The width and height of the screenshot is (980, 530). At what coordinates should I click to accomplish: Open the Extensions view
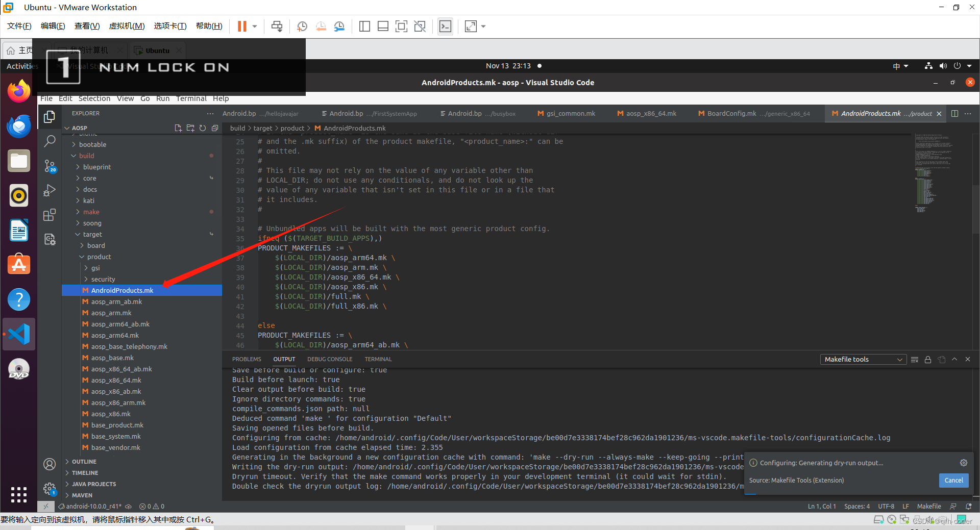click(x=50, y=215)
